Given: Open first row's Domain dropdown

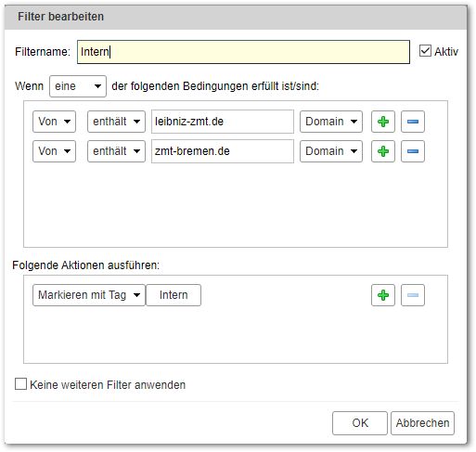Looking at the screenshot, I should (x=331, y=122).
